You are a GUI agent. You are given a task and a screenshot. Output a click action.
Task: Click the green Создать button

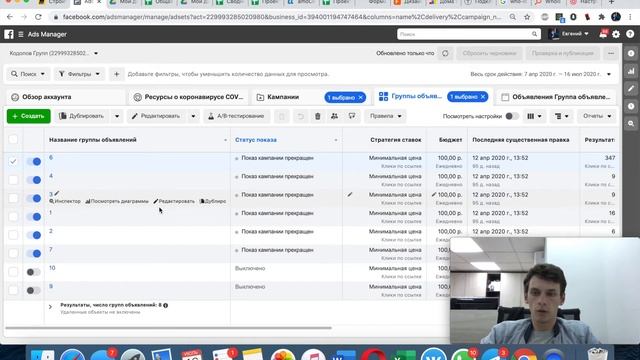[29, 116]
